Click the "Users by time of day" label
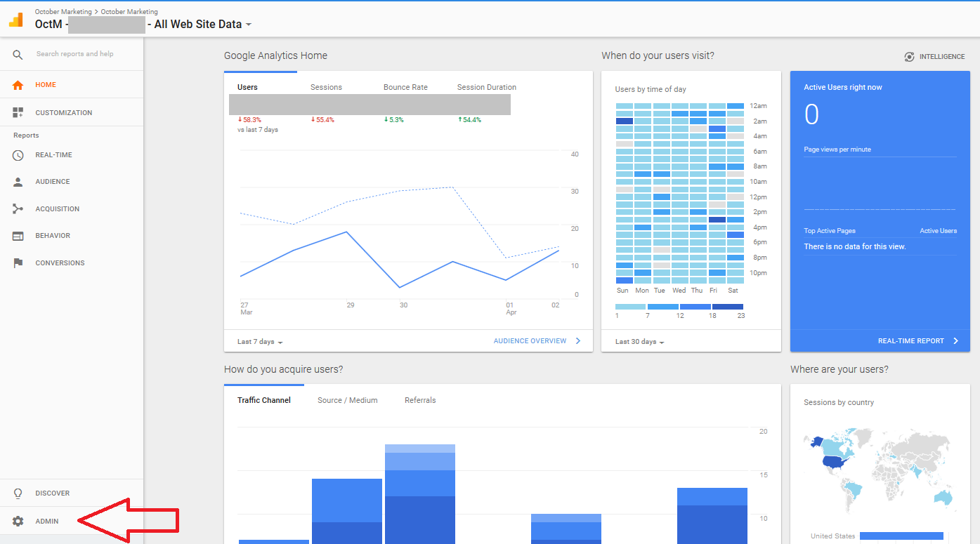 pyautogui.click(x=651, y=89)
